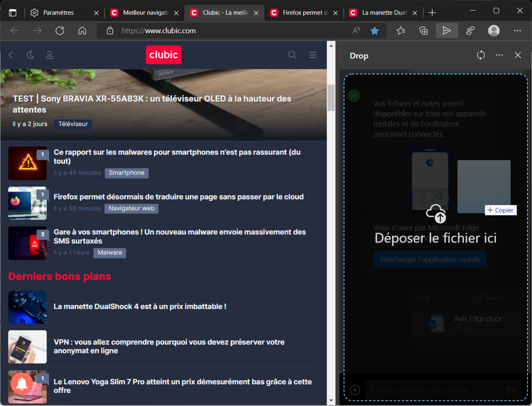Open Drop panel more options
The width and height of the screenshot is (532, 406).
(500, 55)
